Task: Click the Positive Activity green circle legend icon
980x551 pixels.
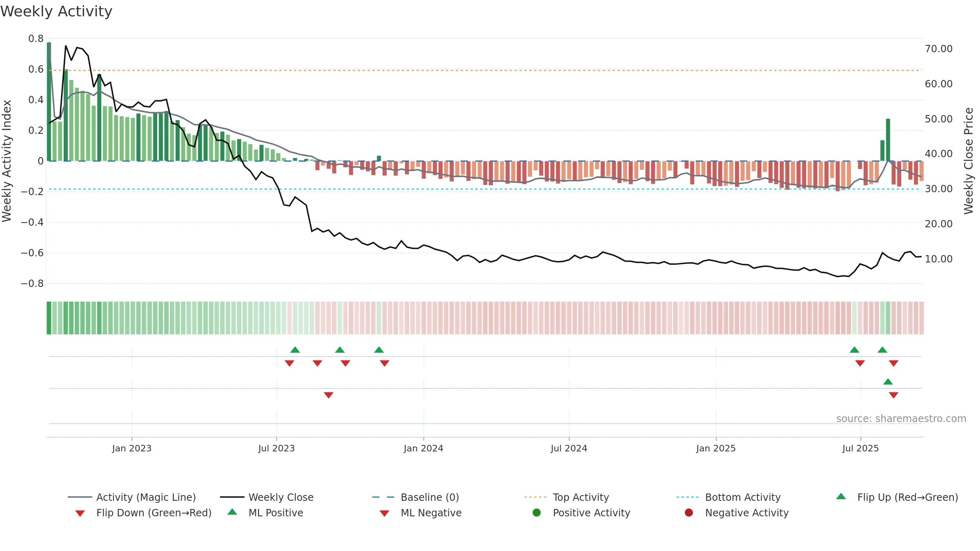Action: (x=537, y=513)
